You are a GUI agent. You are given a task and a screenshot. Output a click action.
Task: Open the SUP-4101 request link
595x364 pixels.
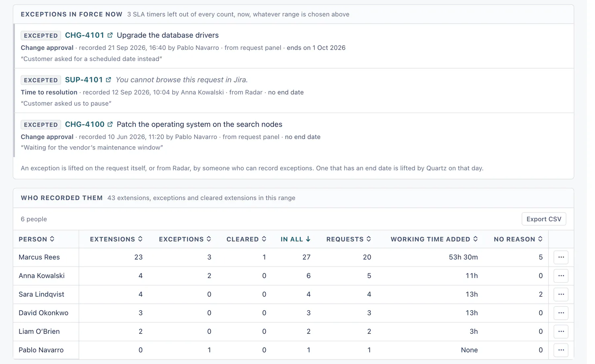(84, 80)
